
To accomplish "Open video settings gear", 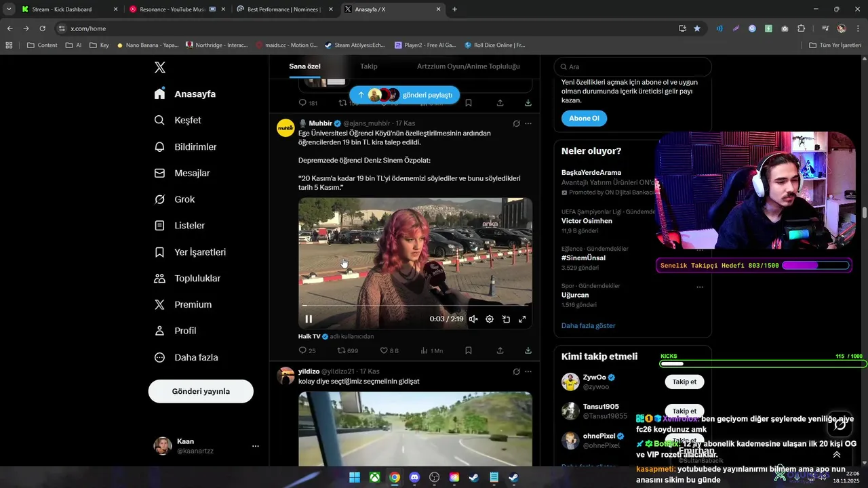I will click(490, 319).
